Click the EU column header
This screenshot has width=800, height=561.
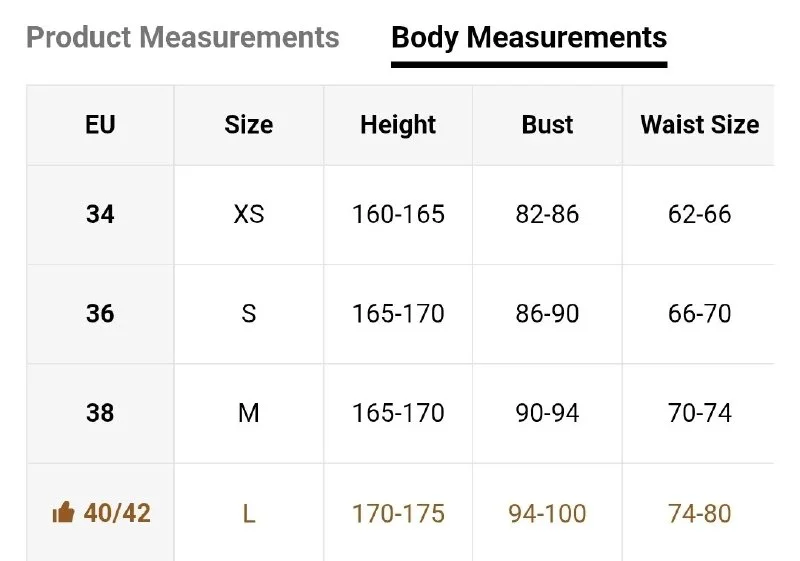click(x=100, y=124)
